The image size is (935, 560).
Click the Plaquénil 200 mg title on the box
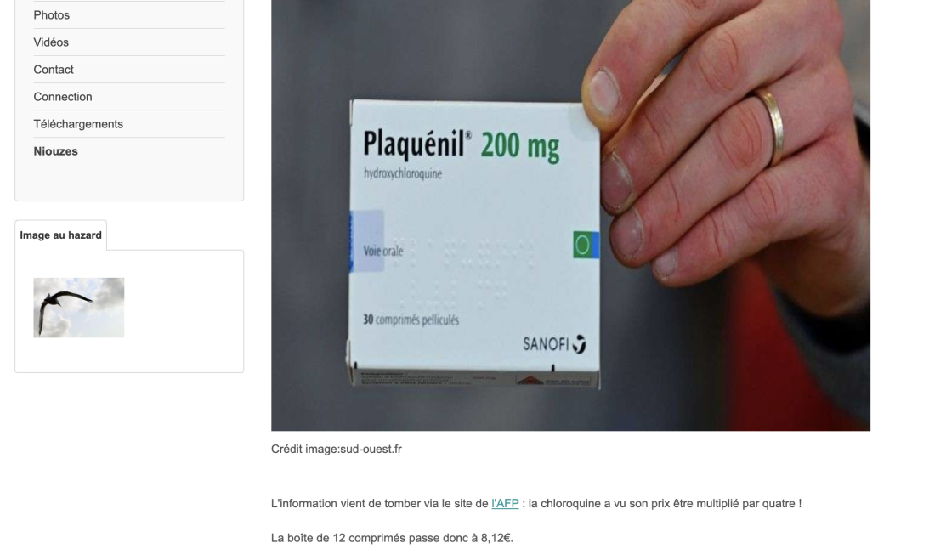pyautogui.click(x=461, y=145)
